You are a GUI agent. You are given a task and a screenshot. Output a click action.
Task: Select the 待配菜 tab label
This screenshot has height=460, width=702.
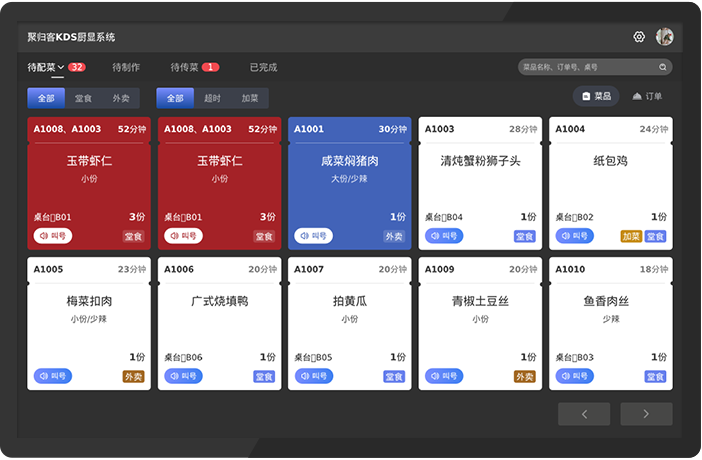point(41,67)
